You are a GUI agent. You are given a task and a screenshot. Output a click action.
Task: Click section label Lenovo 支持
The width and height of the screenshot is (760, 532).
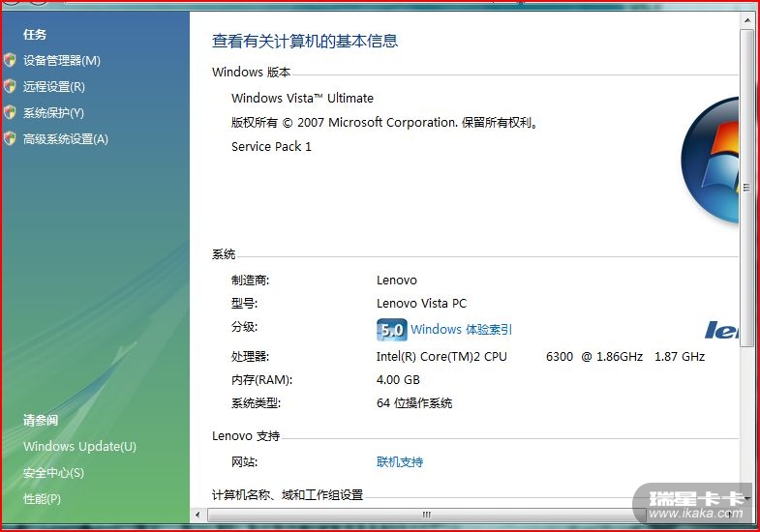246,436
